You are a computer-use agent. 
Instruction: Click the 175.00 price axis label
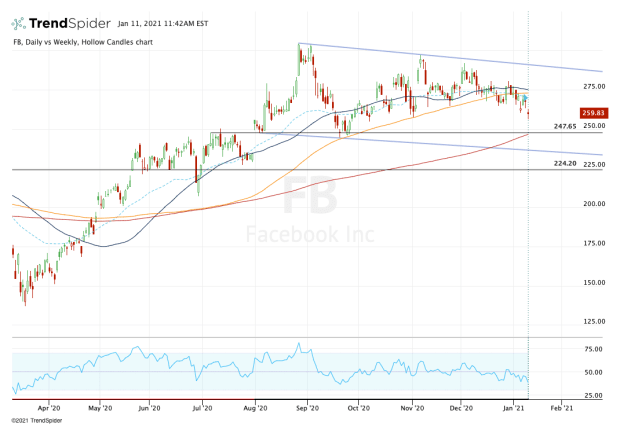[x=594, y=243]
